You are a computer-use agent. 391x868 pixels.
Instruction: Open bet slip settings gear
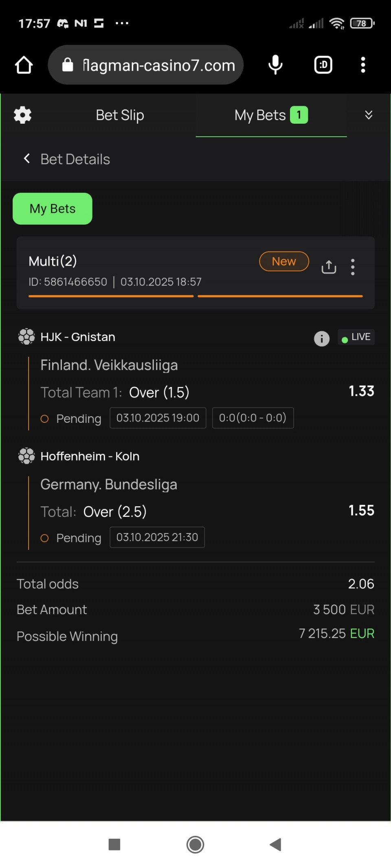click(x=22, y=115)
